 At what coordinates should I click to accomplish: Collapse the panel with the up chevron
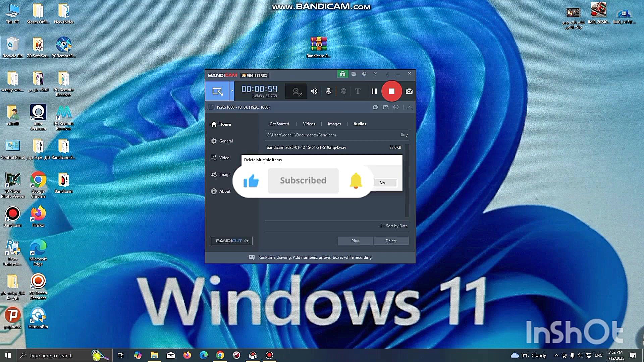pyautogui.click(x=410, y=107)
